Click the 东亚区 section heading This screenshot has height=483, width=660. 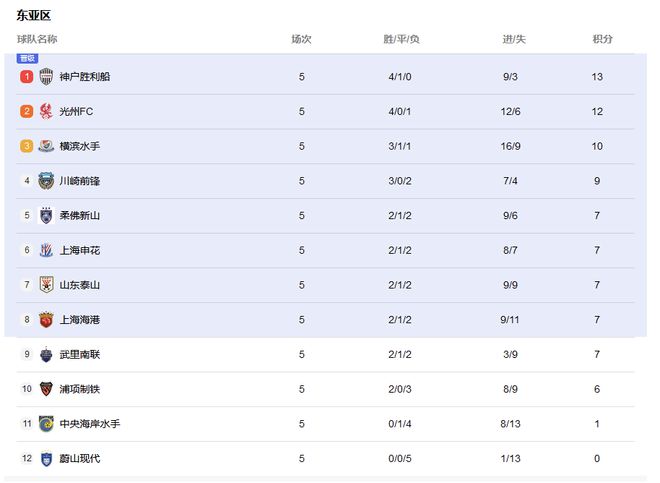[x=34, y=16]
